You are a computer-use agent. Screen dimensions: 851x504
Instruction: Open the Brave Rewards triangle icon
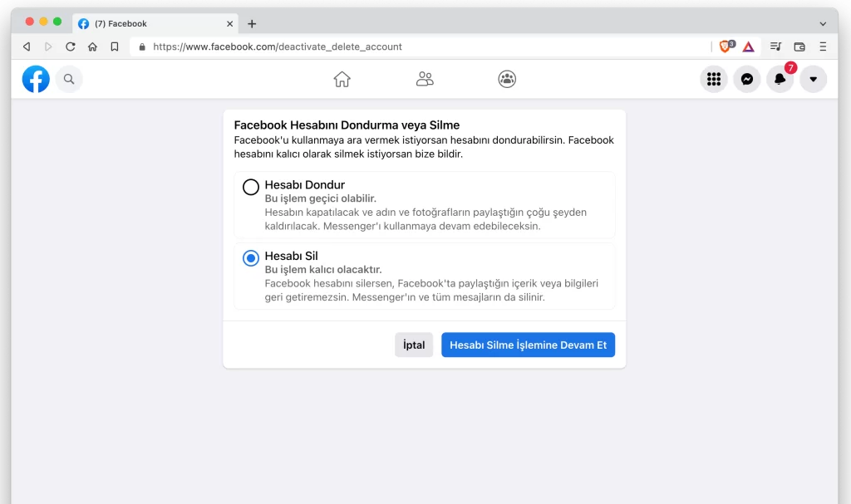(x=749, y=46)
